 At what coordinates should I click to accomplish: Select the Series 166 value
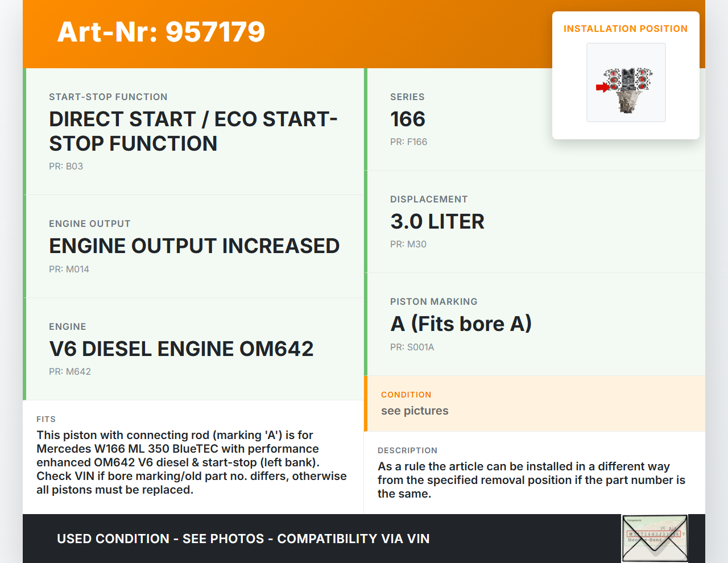click(407, 119)
